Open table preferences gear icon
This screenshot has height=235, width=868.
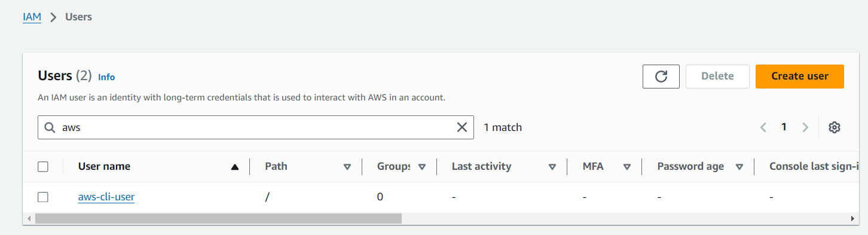click(835, 127)
